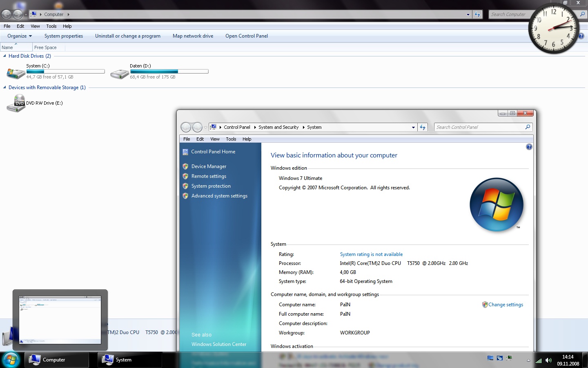588x368 pixels.
Task: Sort by Free Space column header
Action: pyautogui.click(x=49, y=47)
